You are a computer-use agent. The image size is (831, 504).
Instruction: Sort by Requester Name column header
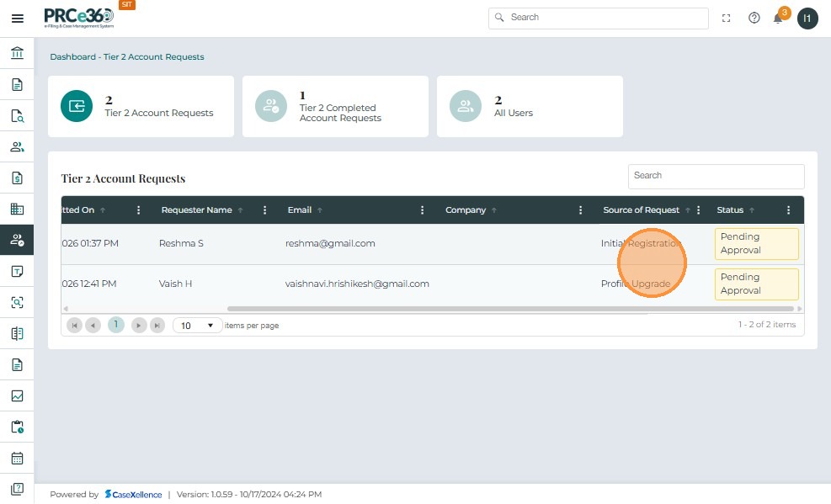pyautogui.click(x=197, y=210)
